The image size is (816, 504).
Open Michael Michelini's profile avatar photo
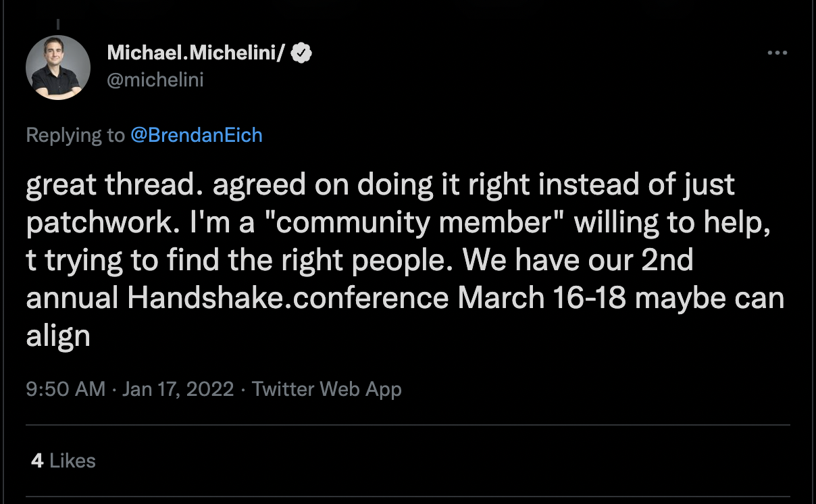point(58,68)
